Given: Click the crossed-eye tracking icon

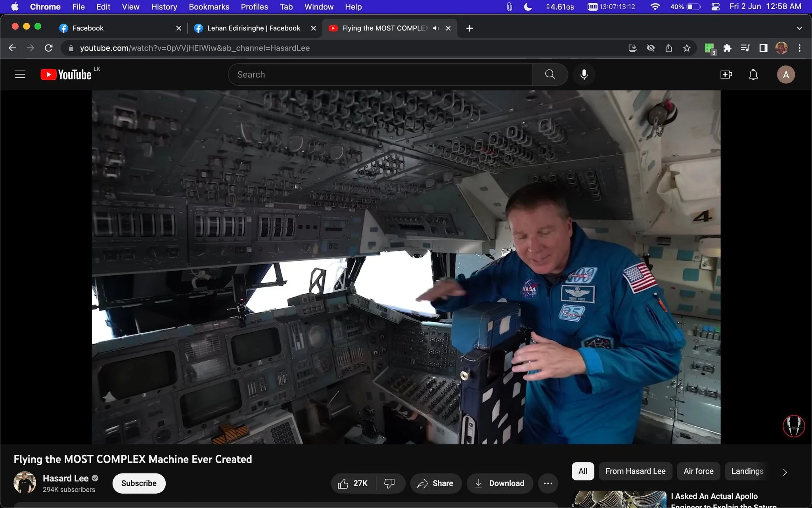Looking at the screenshot, I should [x=651, y=48].
